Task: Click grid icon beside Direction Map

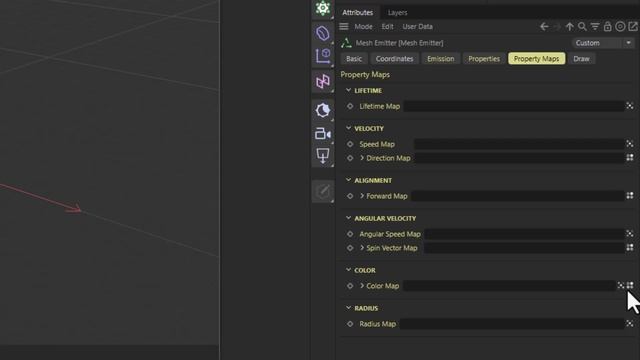Action: [x=630, y=158]
